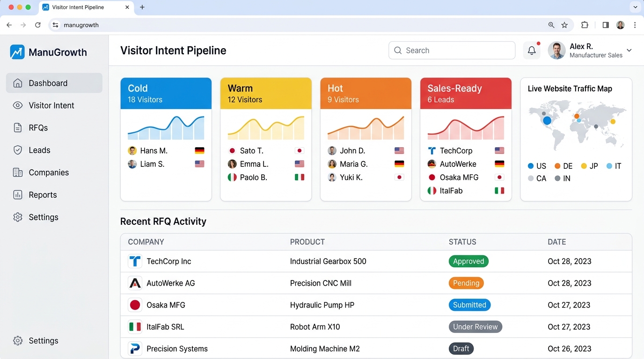The height and width of the screenshot is (359, 644).
Task: Open the notifications bell
Action: 531,50
